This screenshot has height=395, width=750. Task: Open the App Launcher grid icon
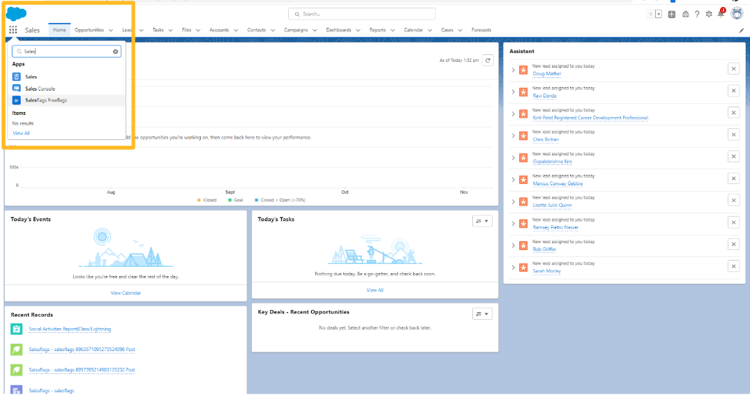pyautogui.click(x=13, y=30)
